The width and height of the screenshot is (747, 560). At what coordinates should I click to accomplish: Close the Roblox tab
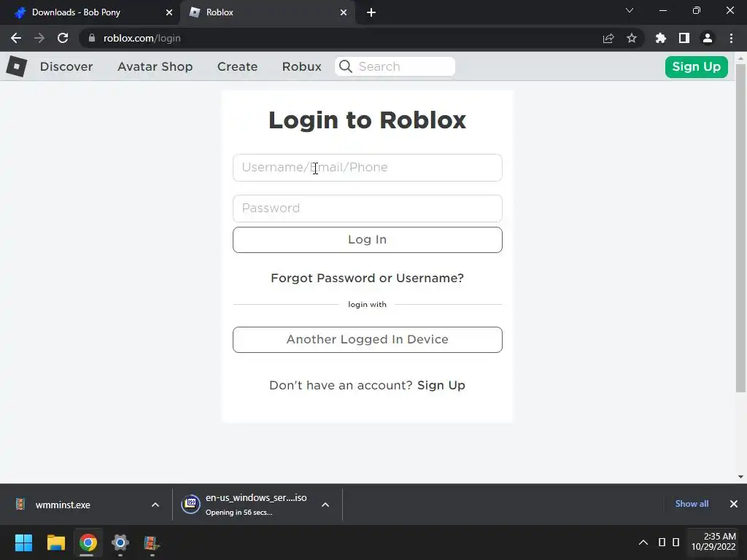tap(344, 12)
